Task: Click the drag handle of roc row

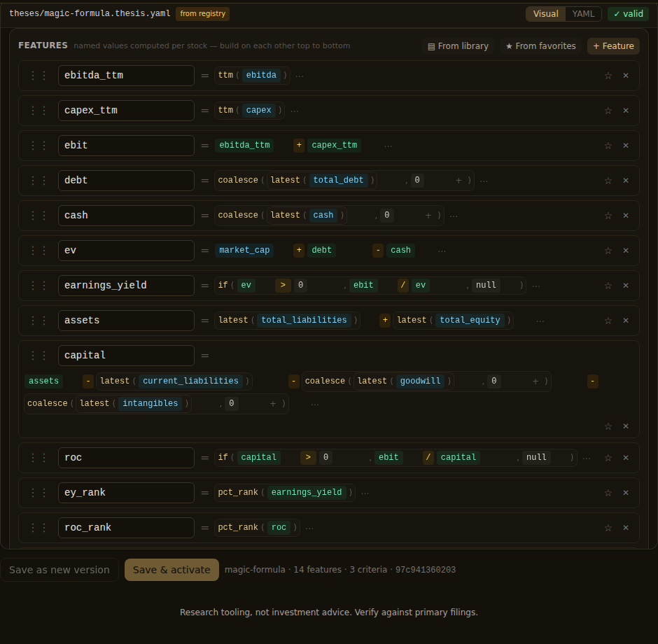Action: pos(38,458)
